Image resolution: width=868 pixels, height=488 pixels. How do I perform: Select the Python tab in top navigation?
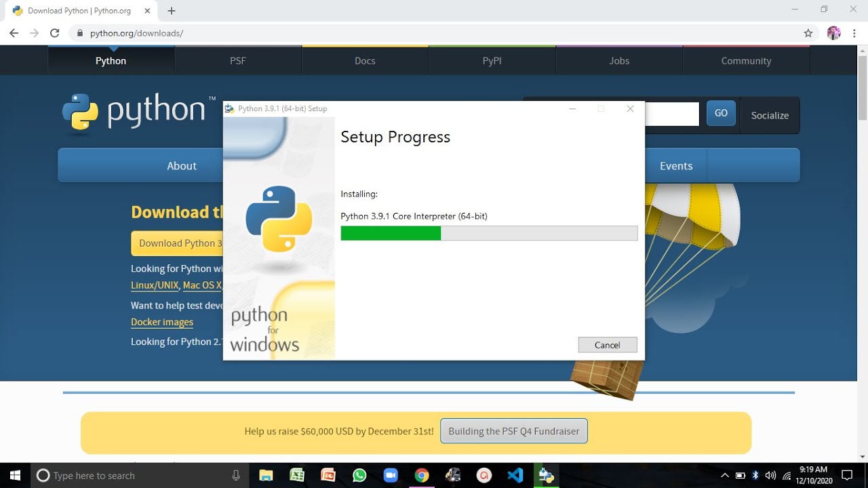tap(111, 60)
